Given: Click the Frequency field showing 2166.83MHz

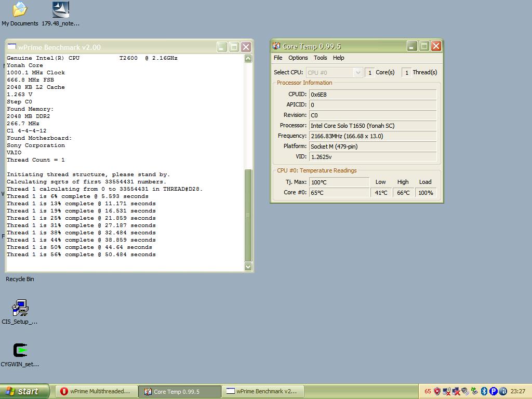Looking at the screenshot, I should pyautogui.click(x=373, y=136).
